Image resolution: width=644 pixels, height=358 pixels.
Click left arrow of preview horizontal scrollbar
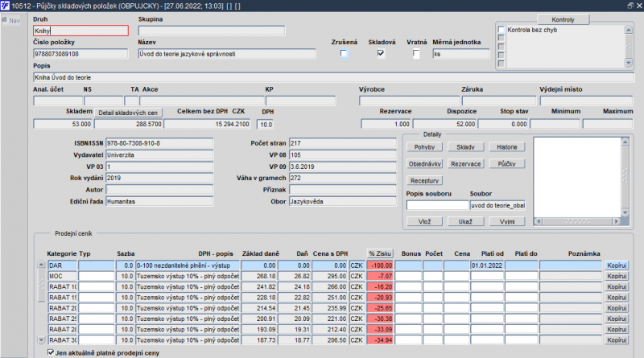tap(538, 222)
